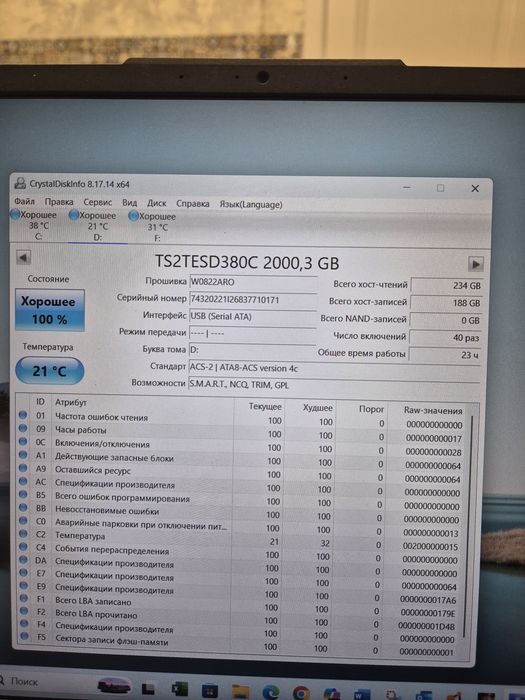525x700 pixels.
Task: Click the total working time value 23 ч
Action: (445, 355)
